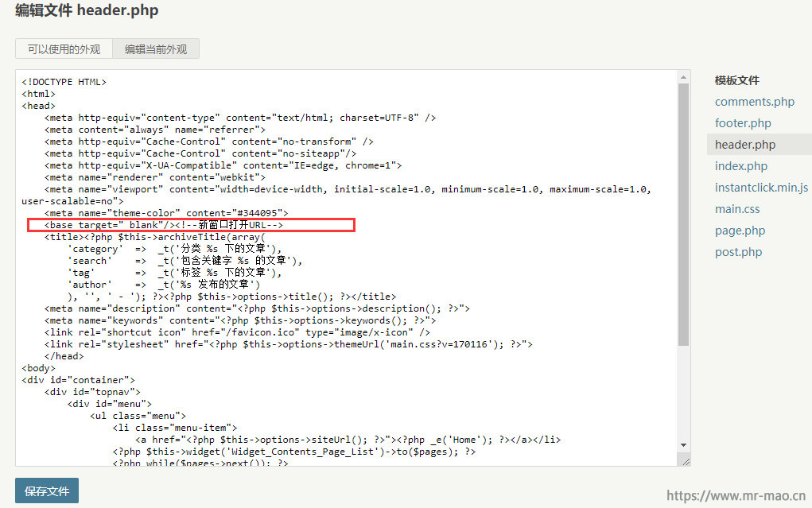
Task: Open comments.php template file
Action: tap(754, 102)
